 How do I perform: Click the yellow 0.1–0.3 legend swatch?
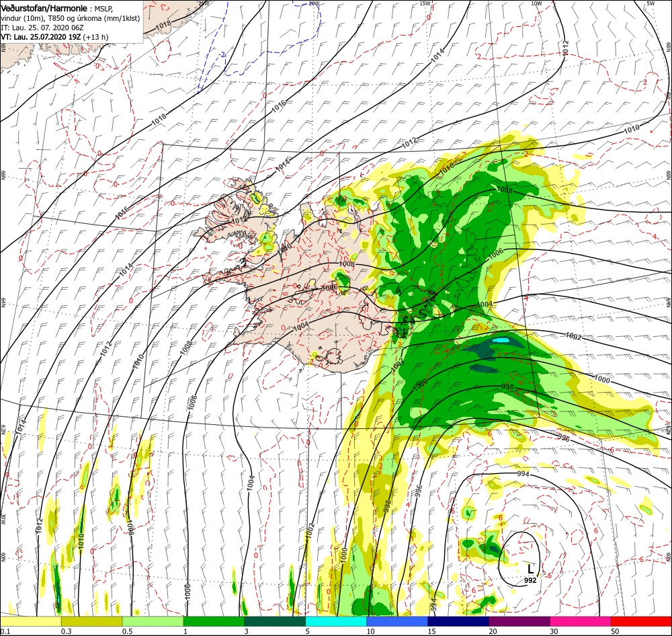tap(30, 621)
